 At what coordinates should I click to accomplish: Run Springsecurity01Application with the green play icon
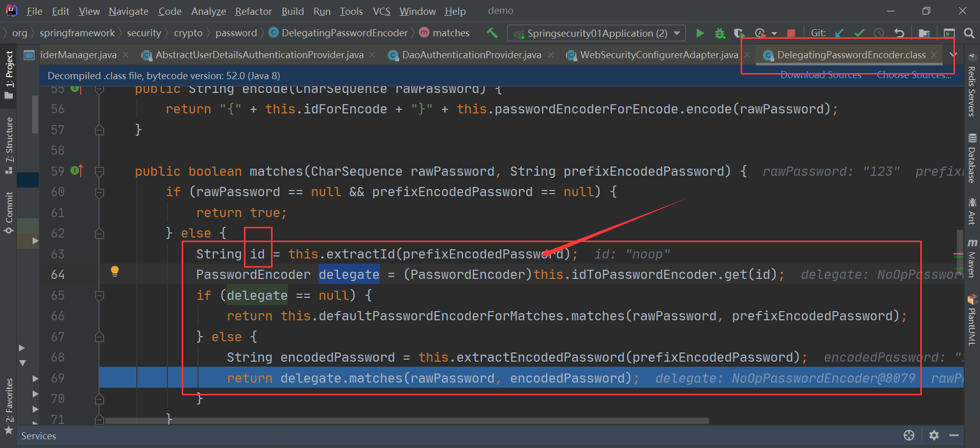[700, 33]
